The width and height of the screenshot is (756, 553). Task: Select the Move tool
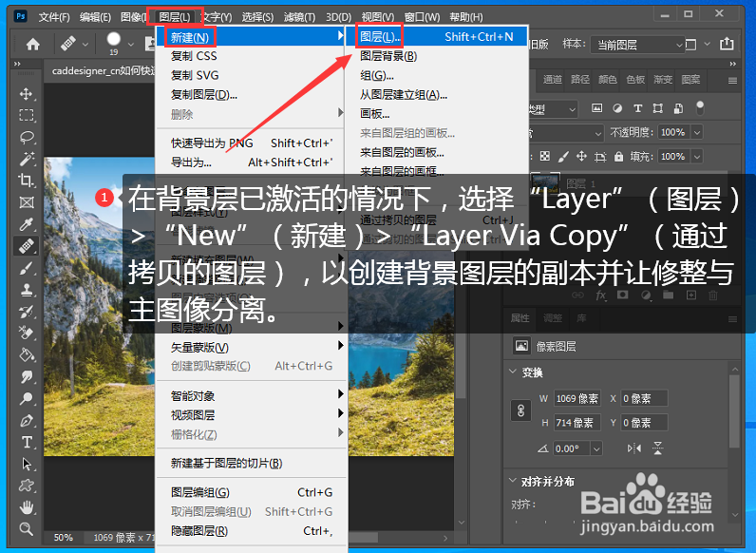click(x=26, y=94)
